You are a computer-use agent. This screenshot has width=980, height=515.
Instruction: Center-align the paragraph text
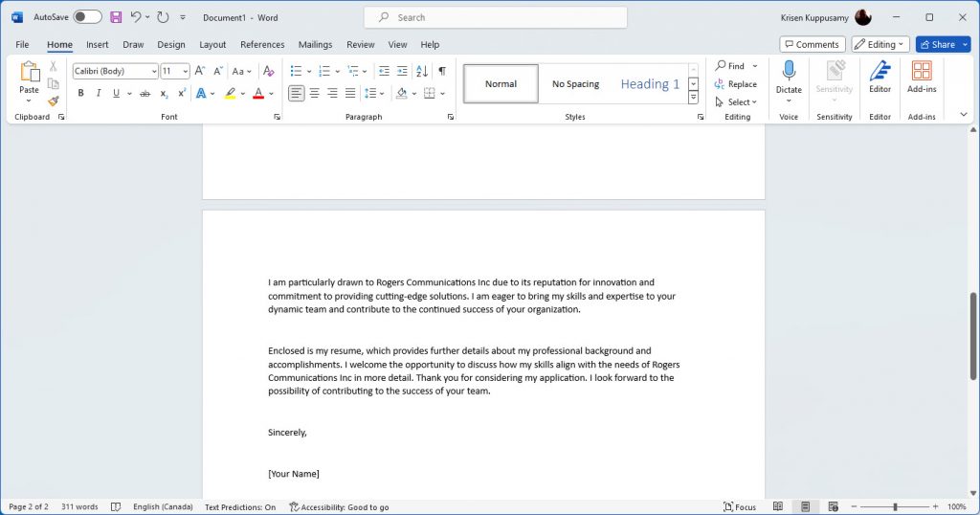(315, 94)
